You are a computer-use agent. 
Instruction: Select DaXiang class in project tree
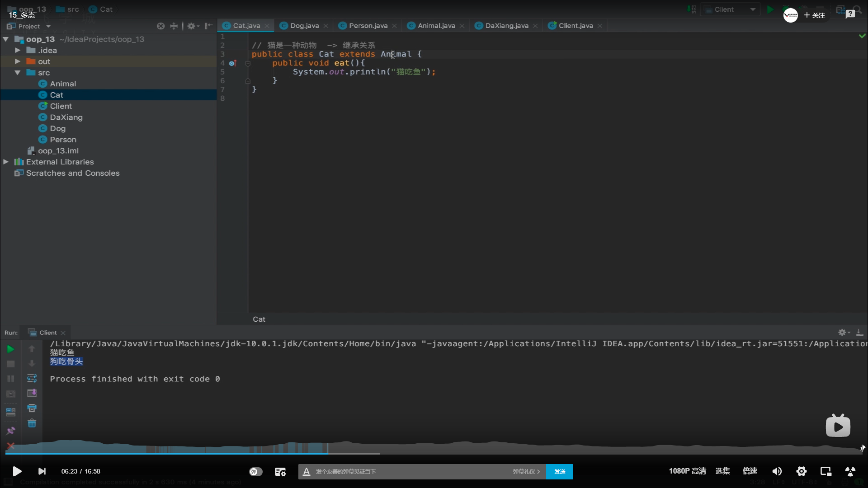coord(66,117)
